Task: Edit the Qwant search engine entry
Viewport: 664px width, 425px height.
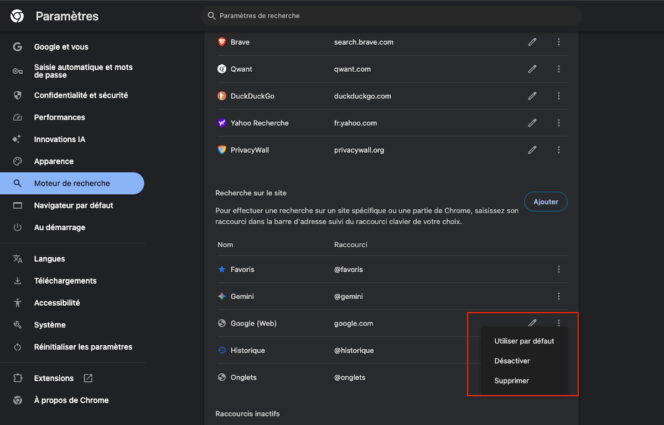Action: coord(532,69)
